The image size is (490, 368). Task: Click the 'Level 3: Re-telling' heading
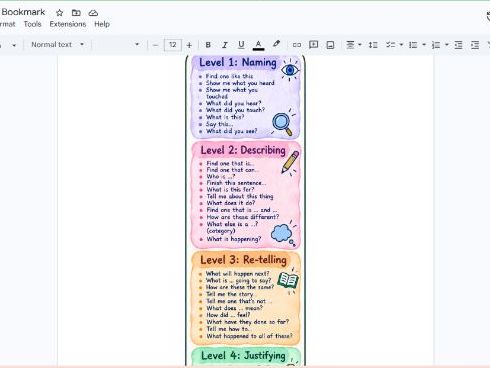(243, 260)
